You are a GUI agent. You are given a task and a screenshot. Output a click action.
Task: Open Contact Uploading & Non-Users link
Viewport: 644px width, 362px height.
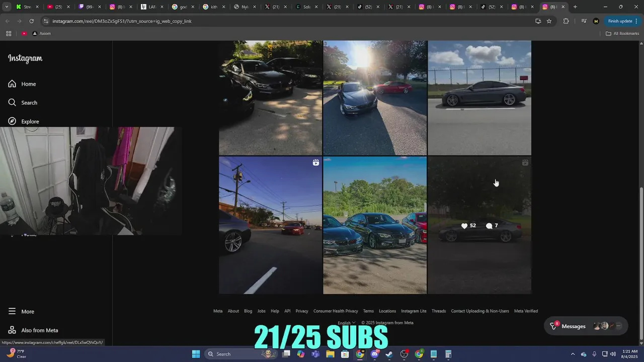pos(480,311)
